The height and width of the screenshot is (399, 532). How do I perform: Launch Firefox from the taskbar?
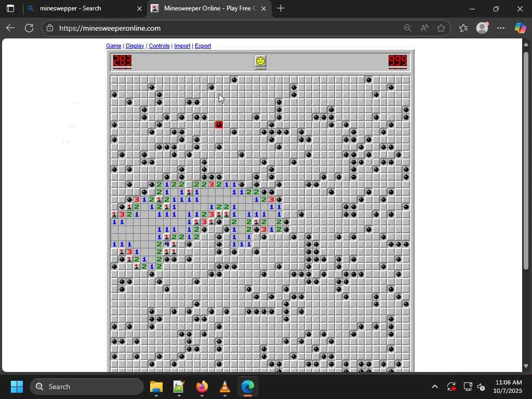[x=202, y=387]
